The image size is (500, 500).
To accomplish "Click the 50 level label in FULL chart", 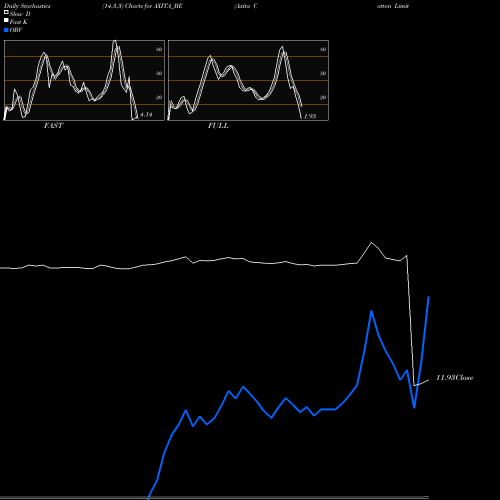I will (x=323, y=73).
